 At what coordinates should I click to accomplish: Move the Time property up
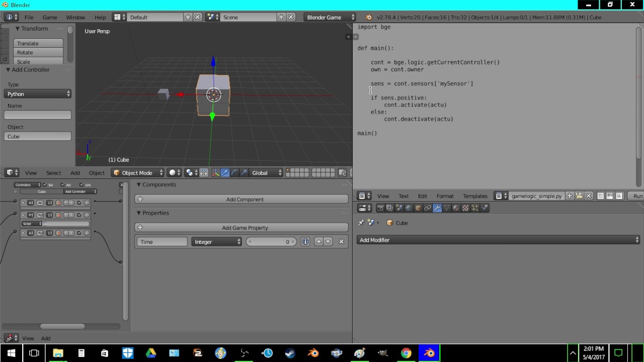point(318,242)
